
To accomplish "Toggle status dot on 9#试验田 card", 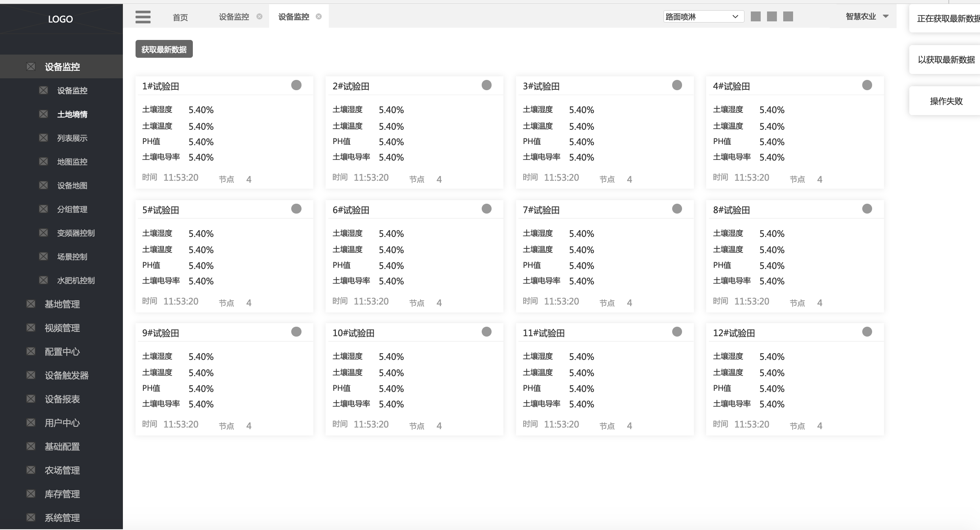I will point(296,332).
